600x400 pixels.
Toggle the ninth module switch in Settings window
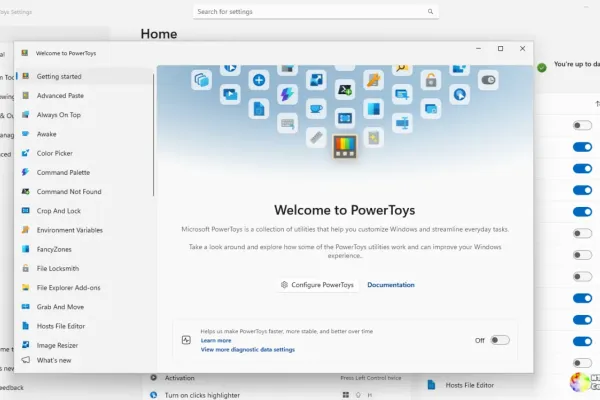[582, 298]
